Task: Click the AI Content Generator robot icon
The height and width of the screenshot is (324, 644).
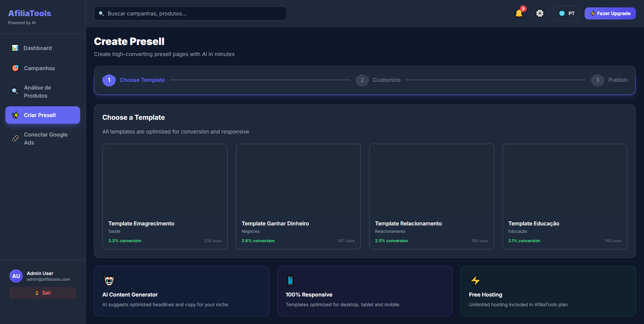Action: (109, 280)
